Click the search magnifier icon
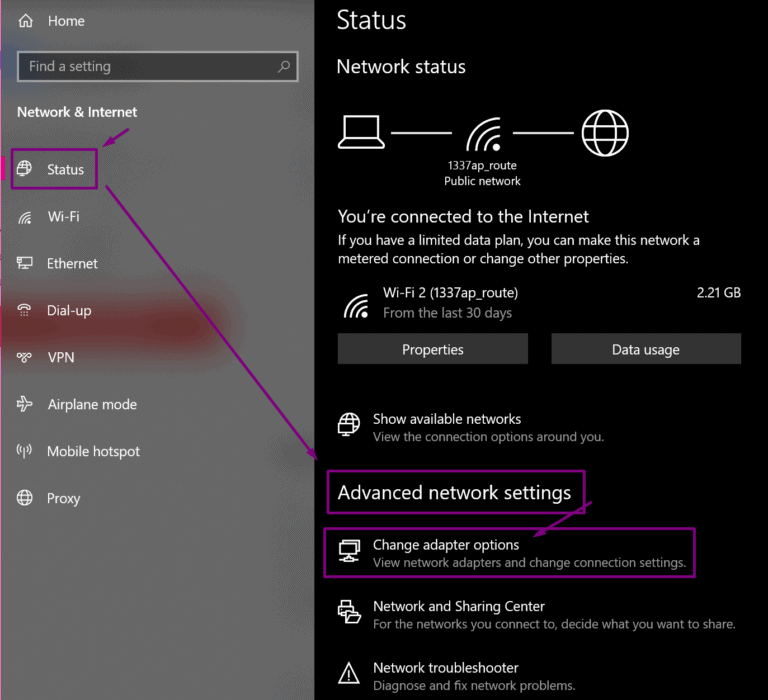The width and height of the screenshot is (768, 700). 284,66
